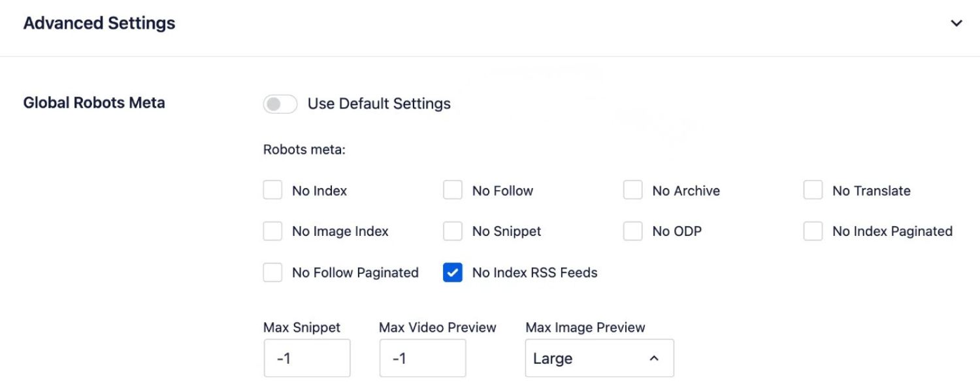Check the No Archive option
This screenshot has height=392, width=980.
click(x=632, y=189)
